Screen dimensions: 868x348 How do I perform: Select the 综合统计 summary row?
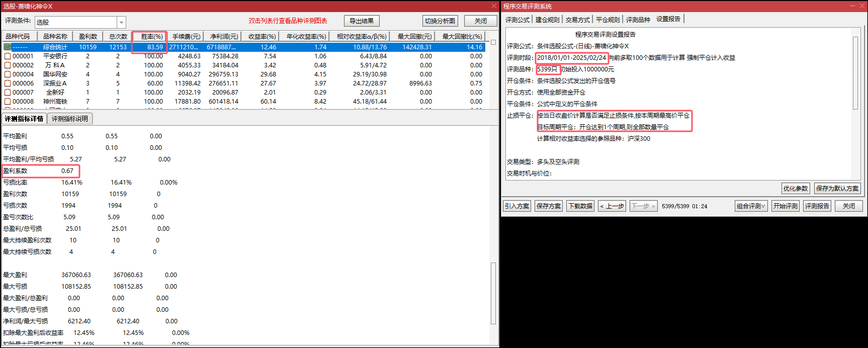click(244, 47)
